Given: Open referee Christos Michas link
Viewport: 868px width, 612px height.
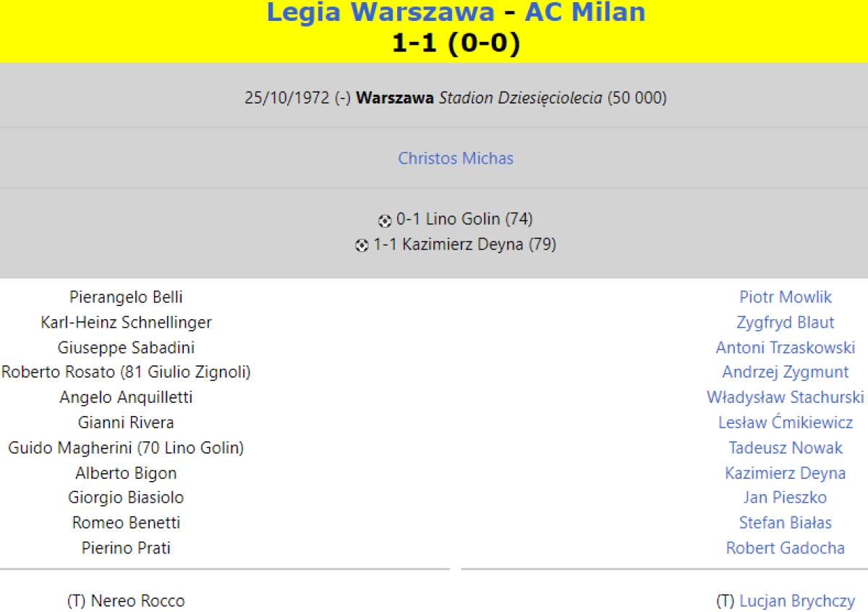Looking at the screenshot, I should [x=456, y=158].
